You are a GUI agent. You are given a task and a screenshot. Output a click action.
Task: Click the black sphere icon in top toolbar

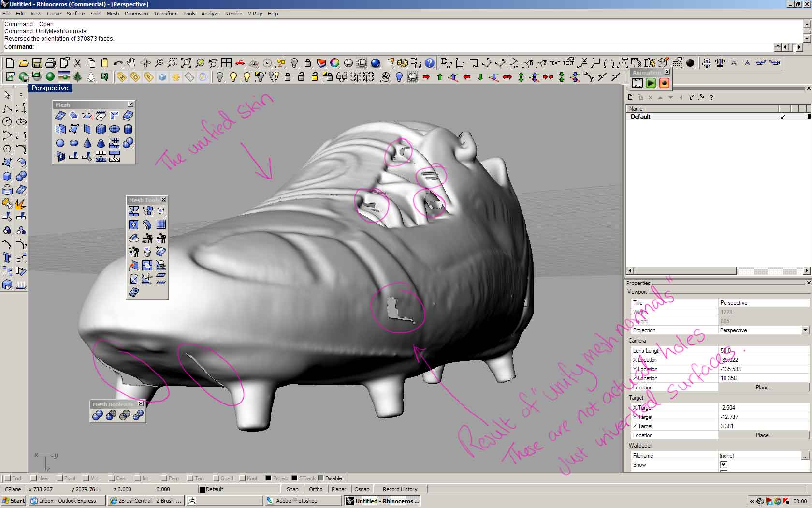pos(690,63)
